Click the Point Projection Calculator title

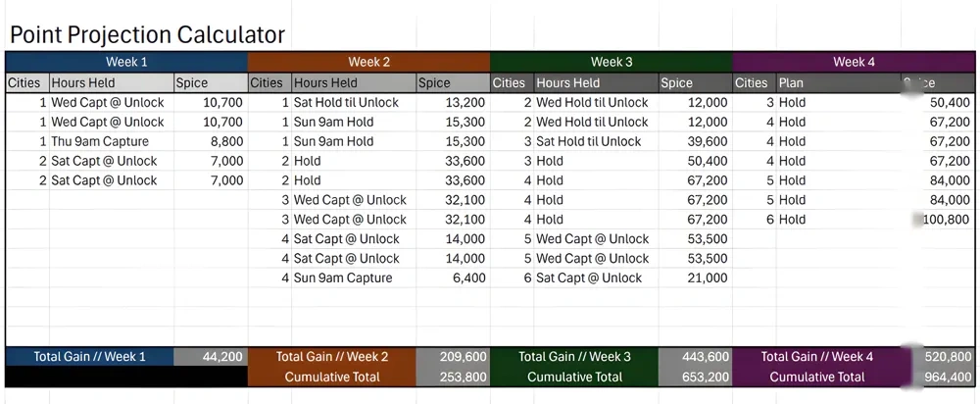147,35
